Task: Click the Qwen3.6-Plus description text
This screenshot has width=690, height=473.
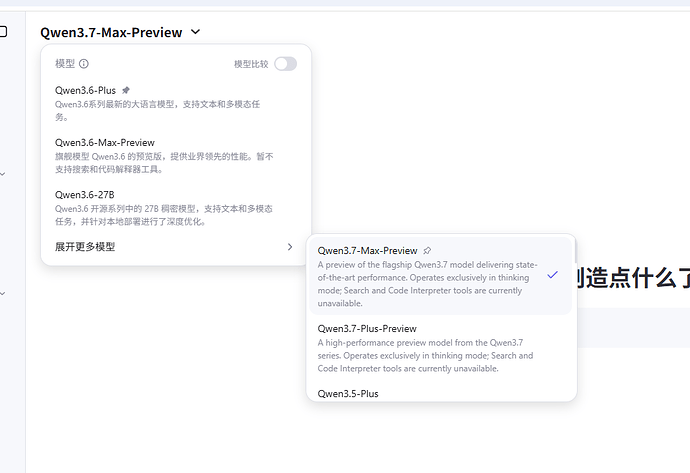Action: pyautogui.click(x=158, y=110)
